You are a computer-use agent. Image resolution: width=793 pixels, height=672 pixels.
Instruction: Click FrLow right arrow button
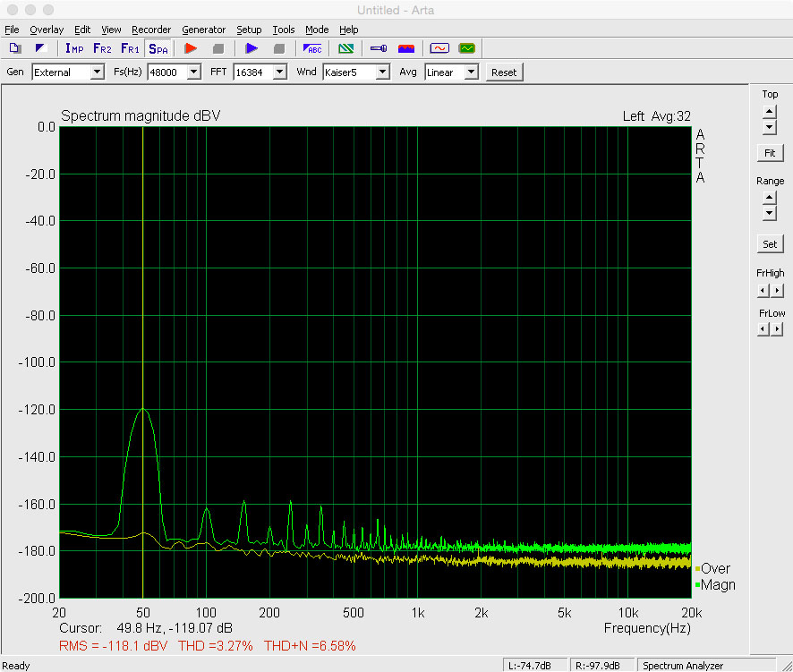(777, 329)
